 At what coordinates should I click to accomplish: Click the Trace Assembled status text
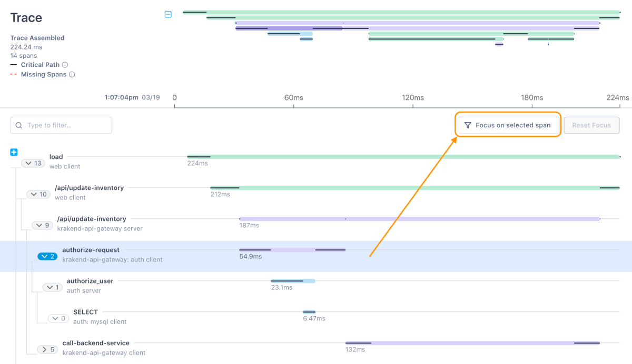coord(37,38)
